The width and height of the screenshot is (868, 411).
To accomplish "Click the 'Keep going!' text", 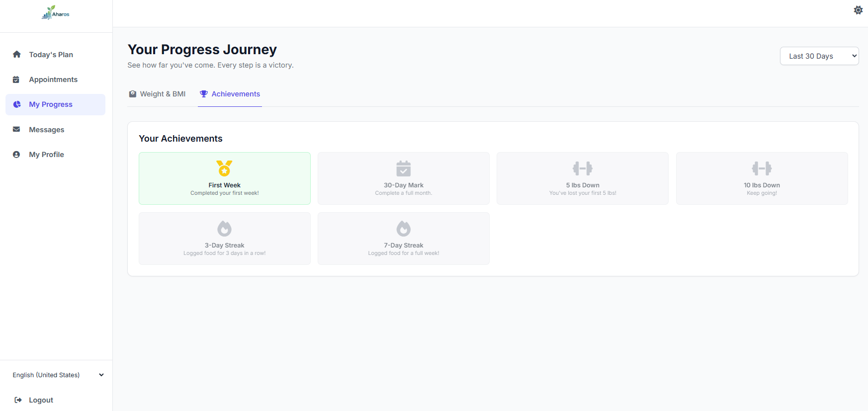I will click(x=762, y=193).
